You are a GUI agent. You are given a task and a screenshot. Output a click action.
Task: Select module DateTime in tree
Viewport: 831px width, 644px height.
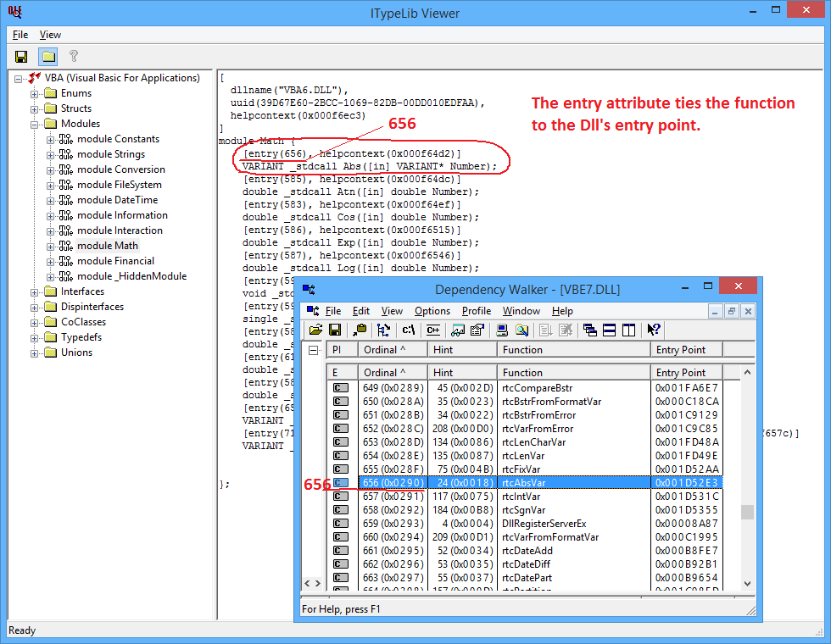coord(117,200)
